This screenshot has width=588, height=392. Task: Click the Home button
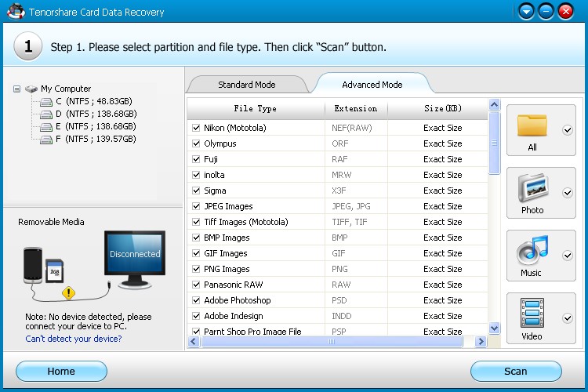(61, 372)
